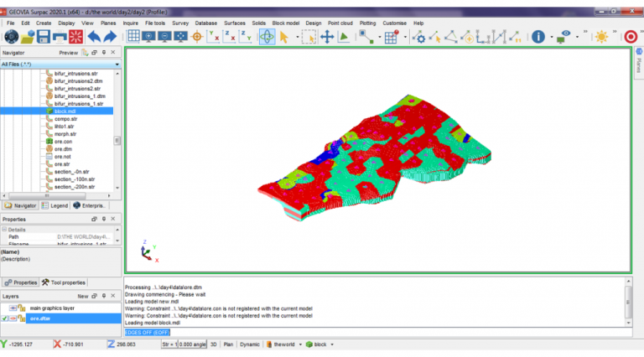The image size is (644, 357).
Task: Select the yellow pointer selection tool
Action: pyautogui.click(x=285, y=37)
